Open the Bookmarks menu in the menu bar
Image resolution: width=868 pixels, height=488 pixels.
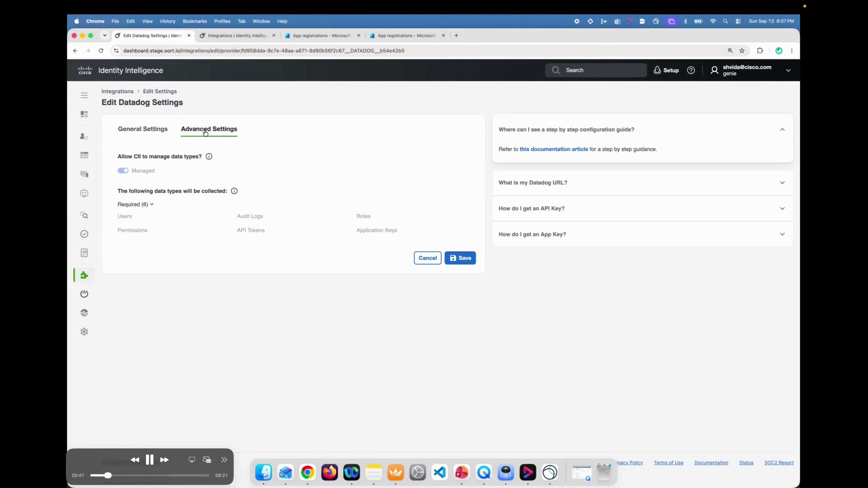[x=194, y=21]
